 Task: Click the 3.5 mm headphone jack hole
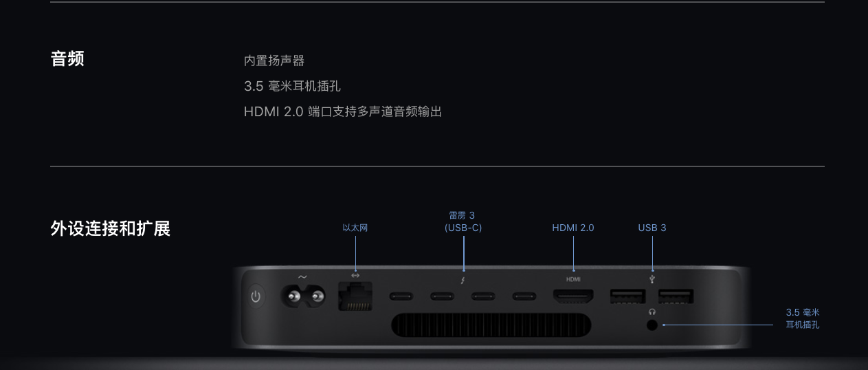(x=652, y=325)
